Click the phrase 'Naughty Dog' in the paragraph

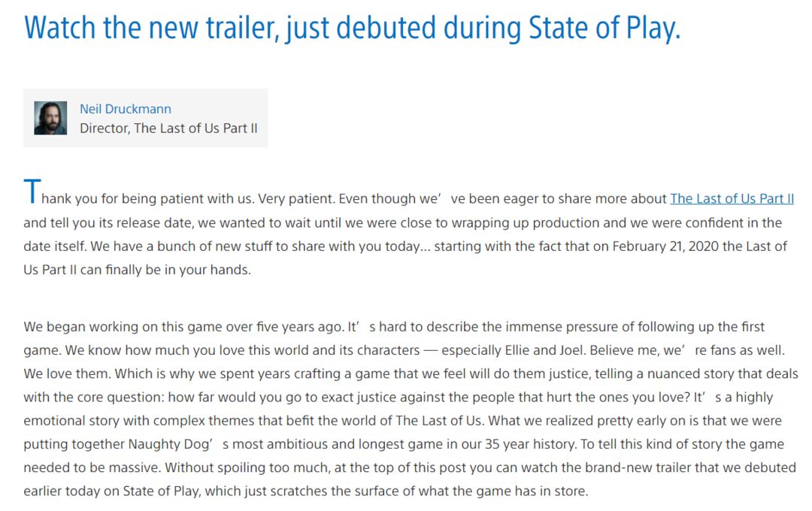171,444
